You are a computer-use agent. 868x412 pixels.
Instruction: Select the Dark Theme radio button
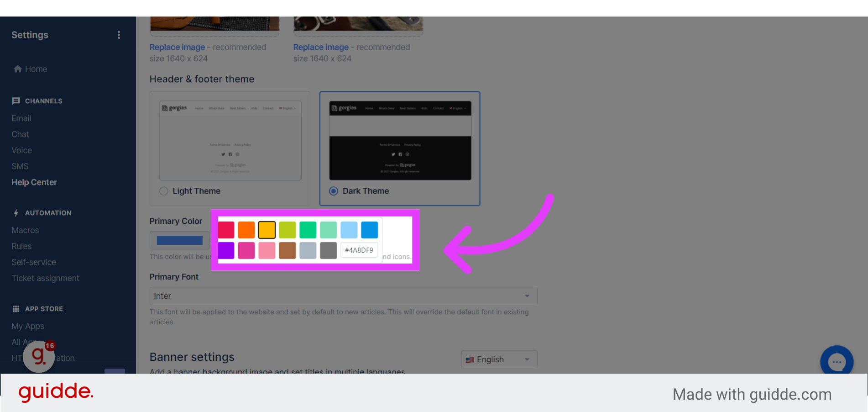pyautogui.click(x=334, y=191)
